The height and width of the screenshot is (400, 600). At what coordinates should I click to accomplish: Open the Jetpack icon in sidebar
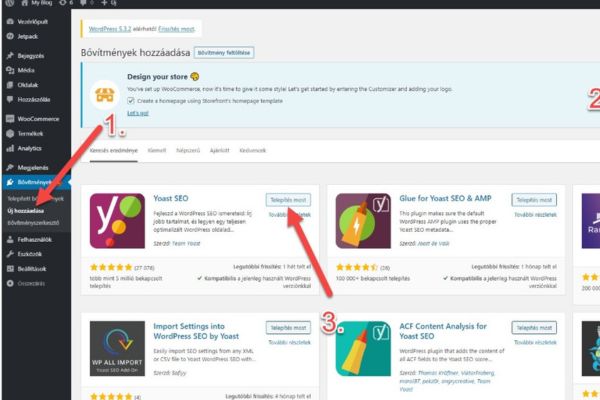click(x=10, y=36)
